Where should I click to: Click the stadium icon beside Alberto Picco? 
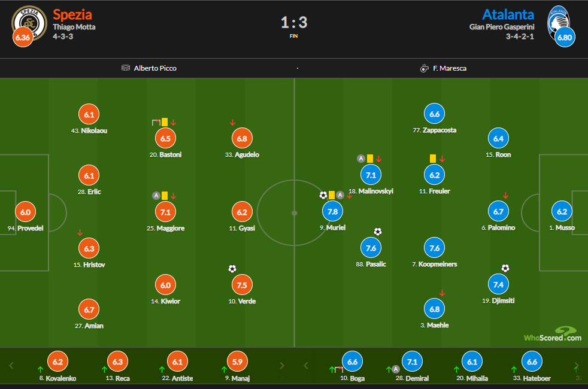(x=125, y=68)
